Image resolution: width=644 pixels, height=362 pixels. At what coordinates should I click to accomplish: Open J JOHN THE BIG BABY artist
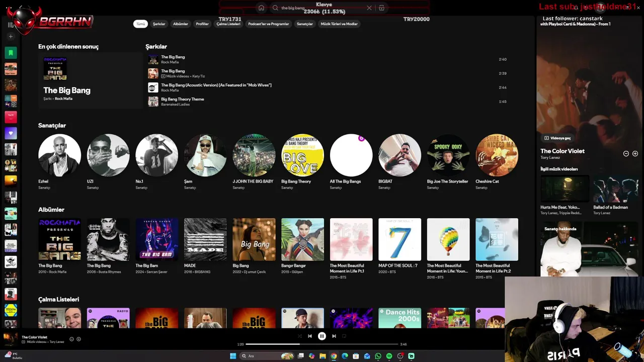(254, 155)
